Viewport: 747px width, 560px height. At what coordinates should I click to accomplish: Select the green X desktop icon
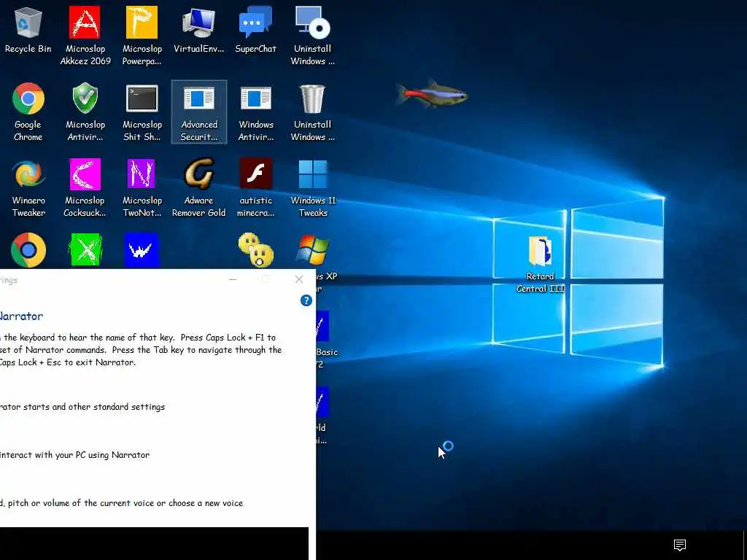coord(86,249)
